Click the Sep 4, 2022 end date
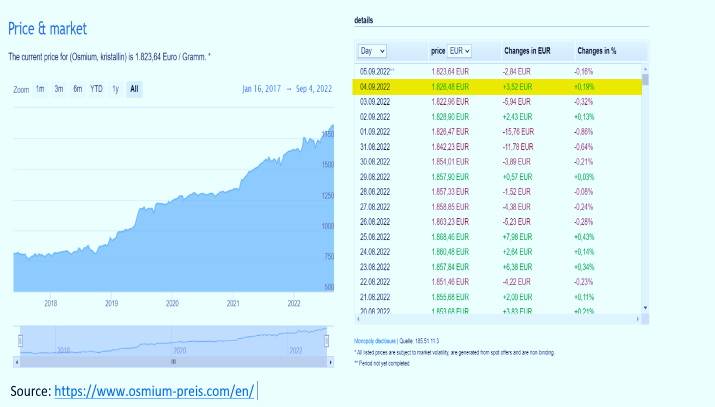Image resolution: width=715 pixels, height=407 pixels. pyautogui.click(x=314, y=89)
